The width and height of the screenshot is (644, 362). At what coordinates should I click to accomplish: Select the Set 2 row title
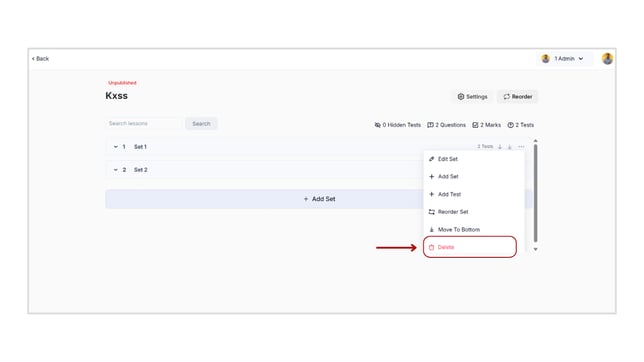pyautogui.click(x=140, y=170)
